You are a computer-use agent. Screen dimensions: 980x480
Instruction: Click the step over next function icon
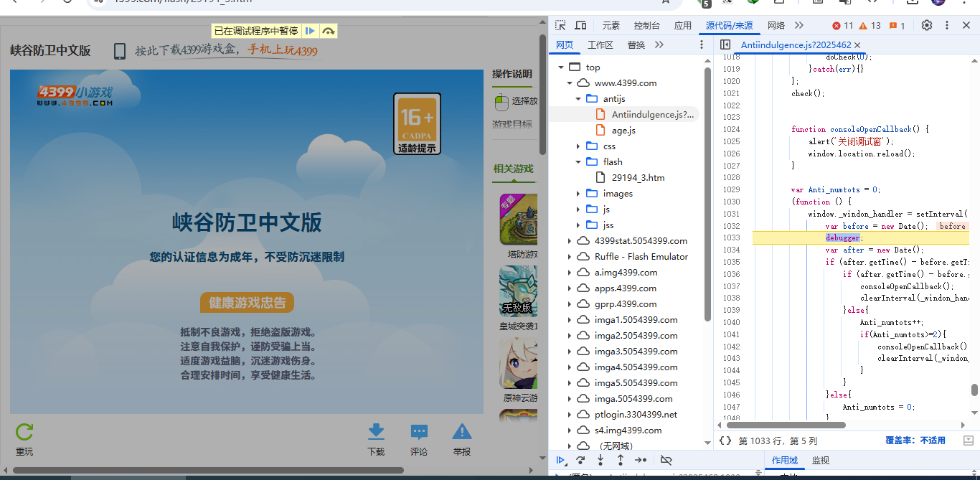(x=580, y=460)
